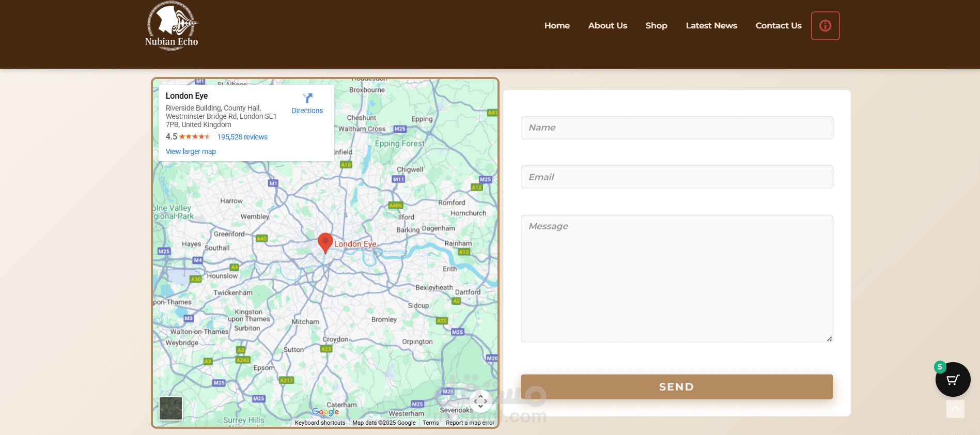980x435 pixels.
Task: Focus the Email input field
Action: coord(677,177)
